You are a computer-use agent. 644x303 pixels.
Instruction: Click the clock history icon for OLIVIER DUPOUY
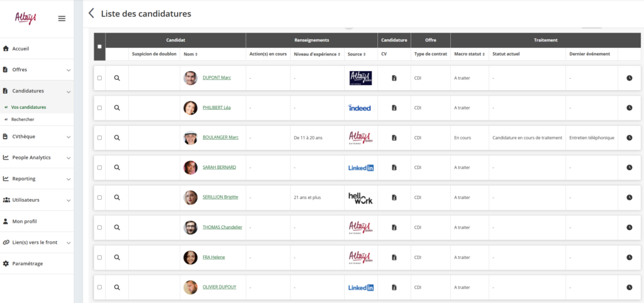point(629,287)
